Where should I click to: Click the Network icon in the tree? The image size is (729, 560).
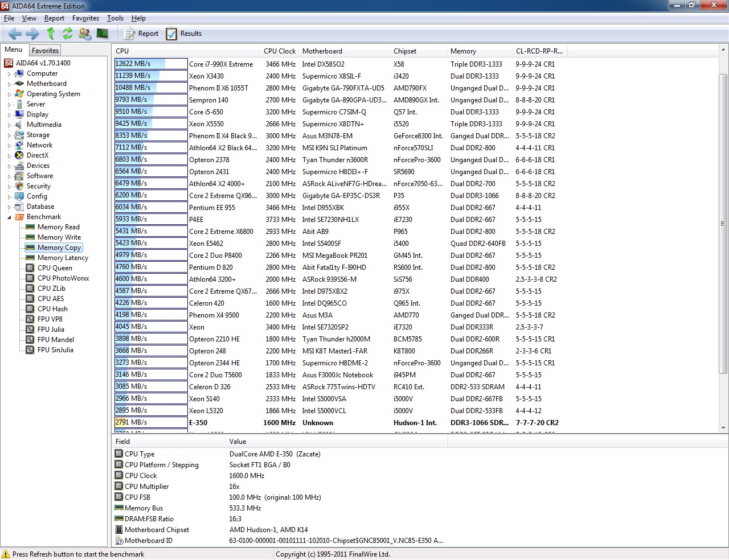[x=19, y=145]
